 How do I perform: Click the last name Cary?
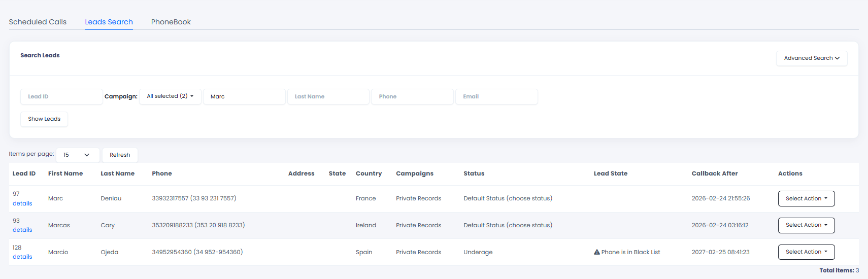coord(108,225)
